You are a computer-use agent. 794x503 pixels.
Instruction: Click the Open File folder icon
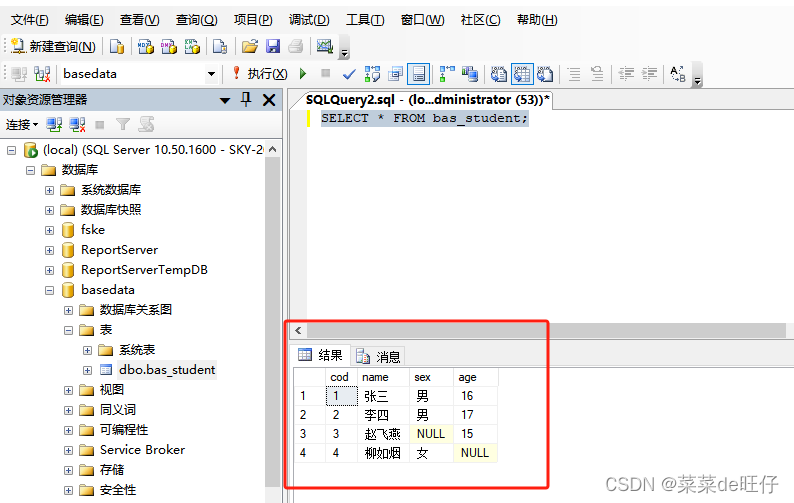[x=250, y=47]
